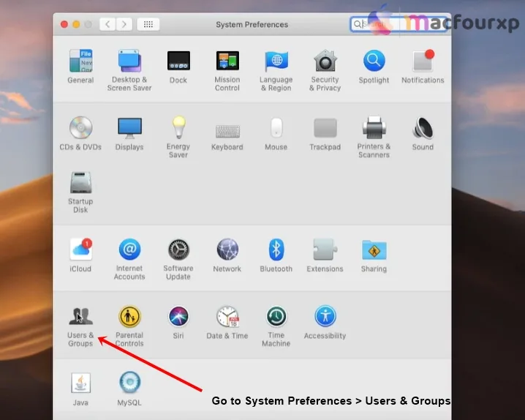Viewport: 525px width, 420px height.
Task: Go back with the left chevron button
Action: [x=107, y=24]
